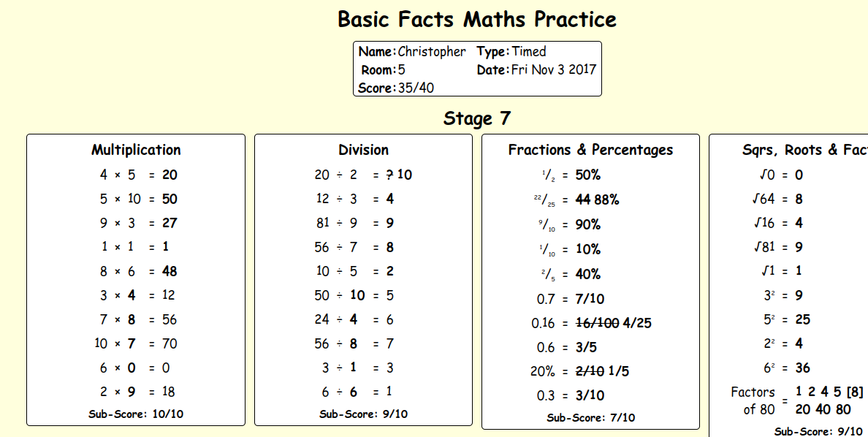Click the Room 5 text
The width and height of the screenshot is (868, 437).
click(x=383, y=69)
